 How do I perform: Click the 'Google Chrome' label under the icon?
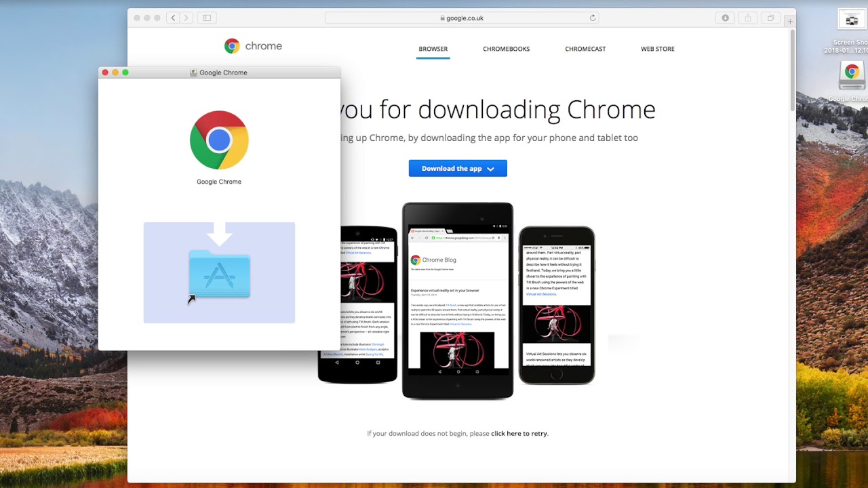[219, 182]
